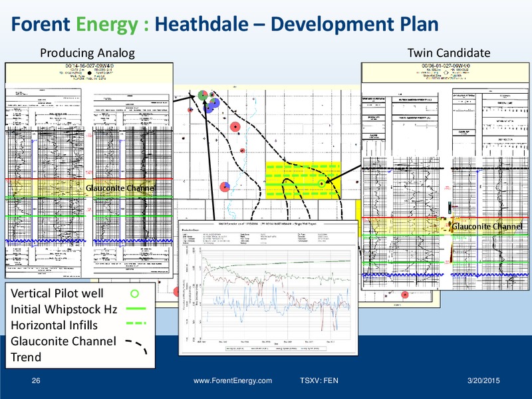Open the www.ForentEnergy.com footer link
The height and width of the screenshot is (399, 532).
232,380
